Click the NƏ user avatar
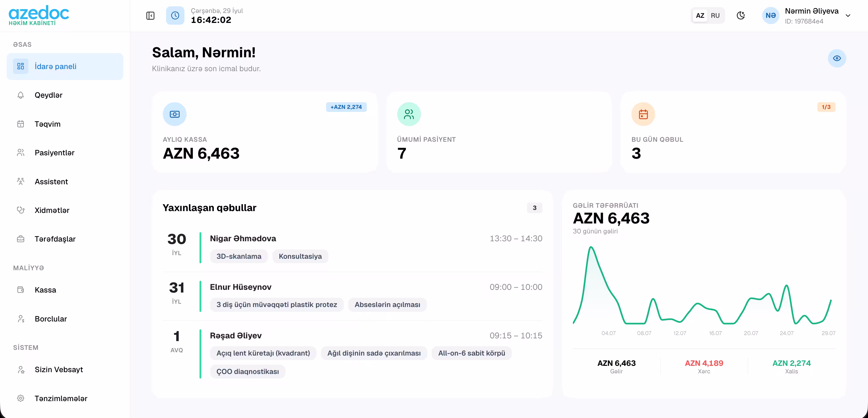The image size is (868, 418). pyautogui.click(x=770, y=15)
